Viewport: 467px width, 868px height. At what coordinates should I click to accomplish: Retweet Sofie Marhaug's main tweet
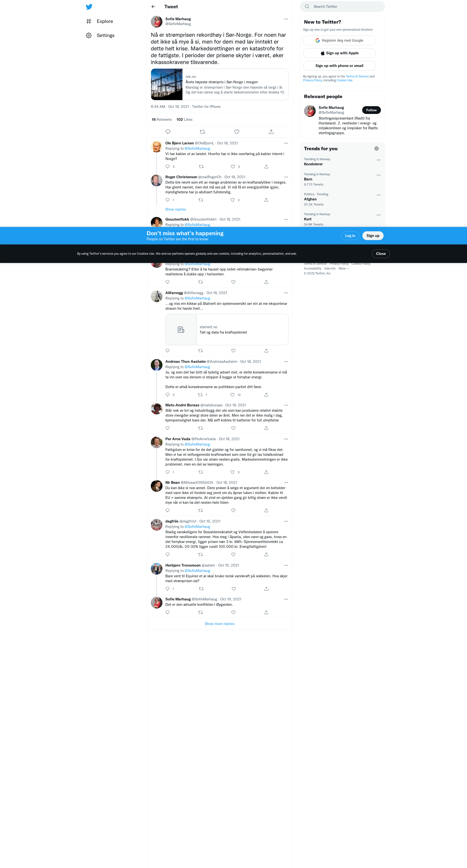tap(202, 132)
